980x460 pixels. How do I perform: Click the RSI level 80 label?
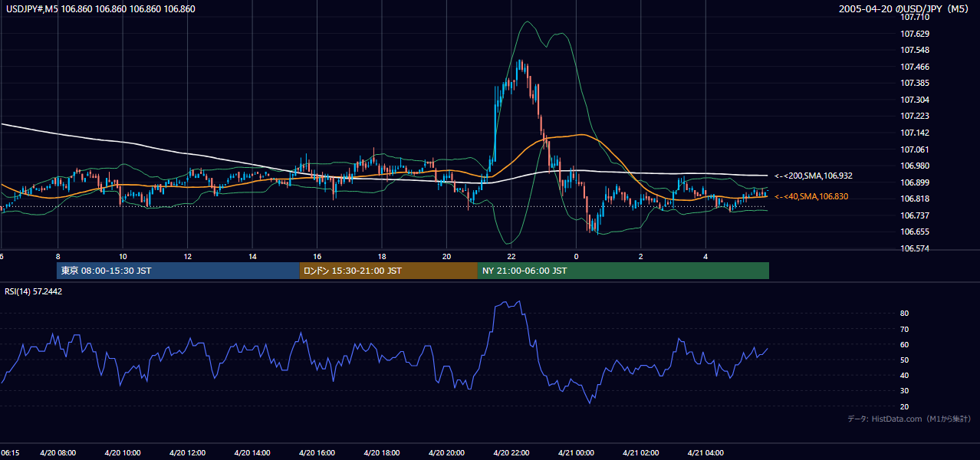pos(905,314)
